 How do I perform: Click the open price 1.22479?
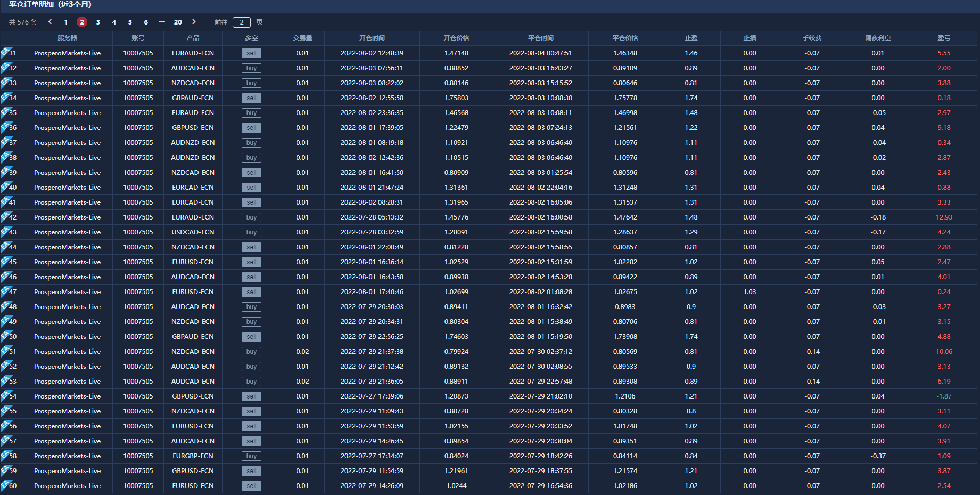tap(456, 128)
